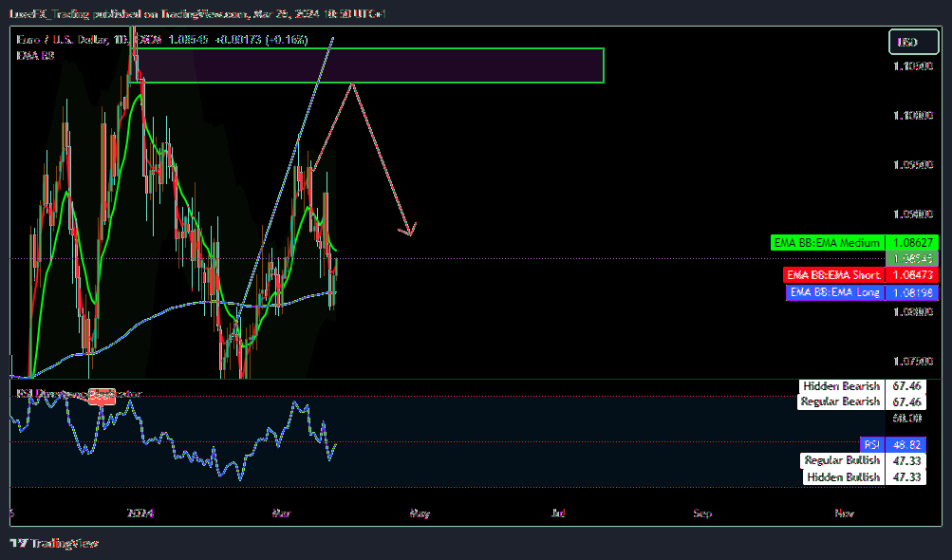Click the blue RSI label tag

point(872,444)
